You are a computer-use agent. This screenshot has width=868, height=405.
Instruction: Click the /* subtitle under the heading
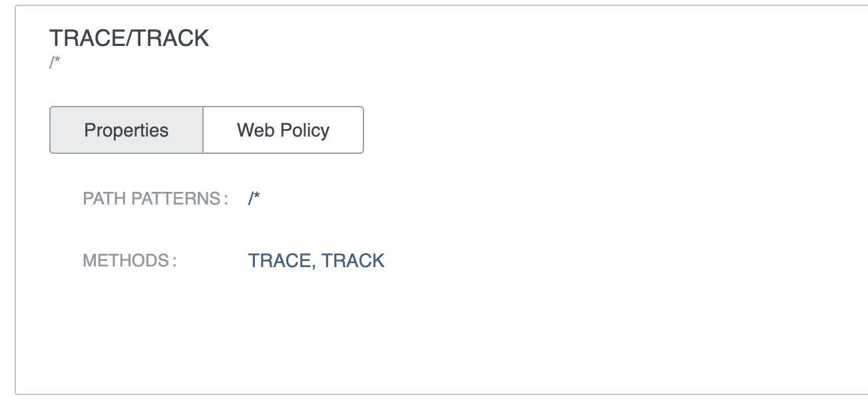point(55,64)
